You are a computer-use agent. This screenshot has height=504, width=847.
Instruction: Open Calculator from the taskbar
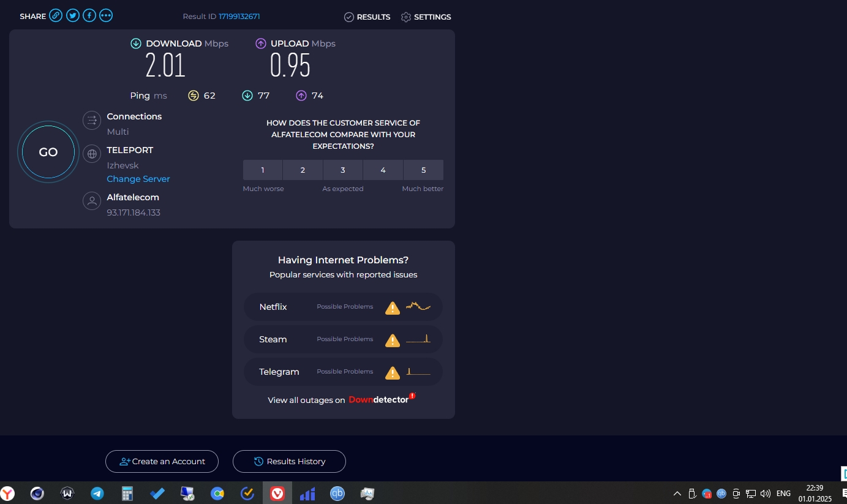click(127, 493)
